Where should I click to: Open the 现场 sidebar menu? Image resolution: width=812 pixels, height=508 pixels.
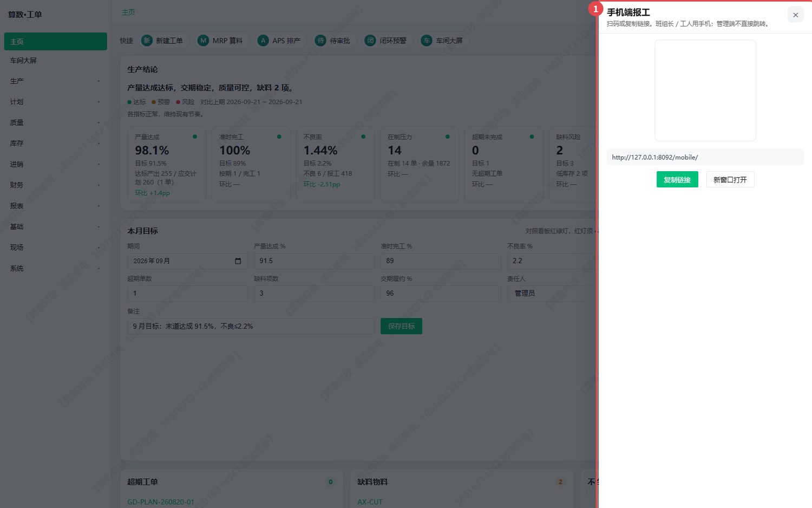[x=55, y=248]
